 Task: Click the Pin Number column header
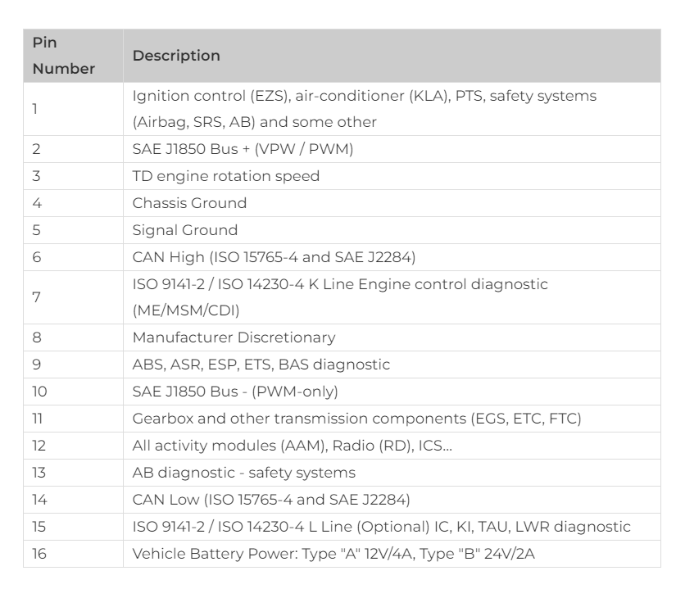click(x=73, y=56)
